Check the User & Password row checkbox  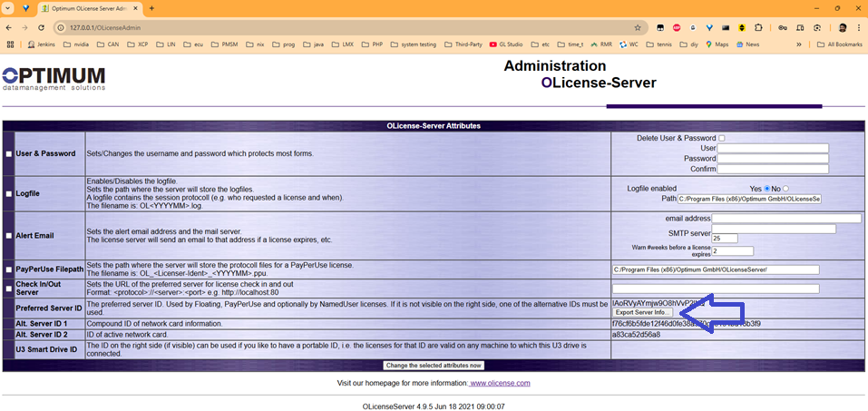point(9,154)
